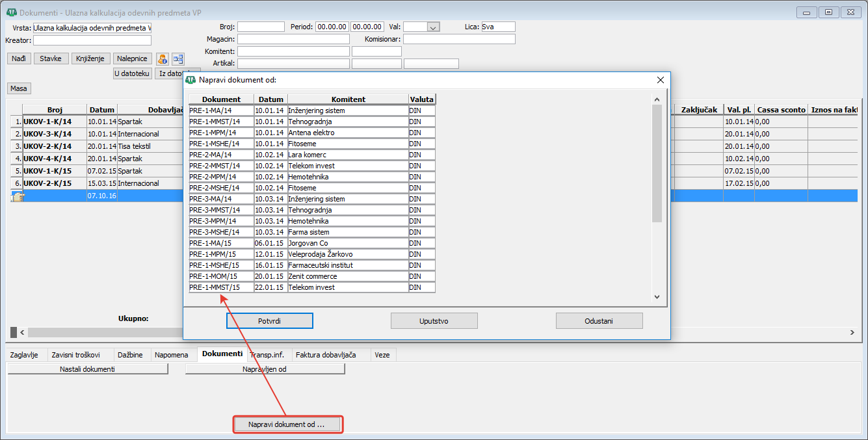Select the Dažbine tab
Viewport: 868px width, 440px height.
pyautogui.click(x=129, y=355)
